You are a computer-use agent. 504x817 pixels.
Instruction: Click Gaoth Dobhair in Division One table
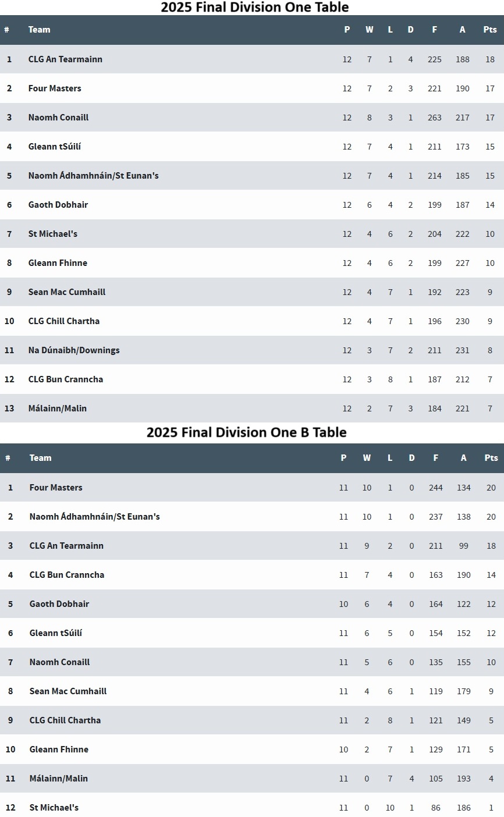[x=58, y=205]
